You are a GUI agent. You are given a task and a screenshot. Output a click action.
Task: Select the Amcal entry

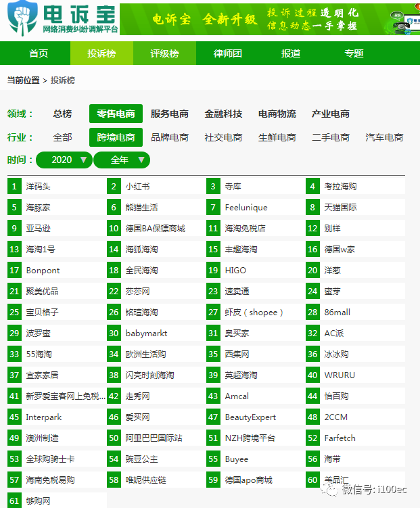coord(256,396)
